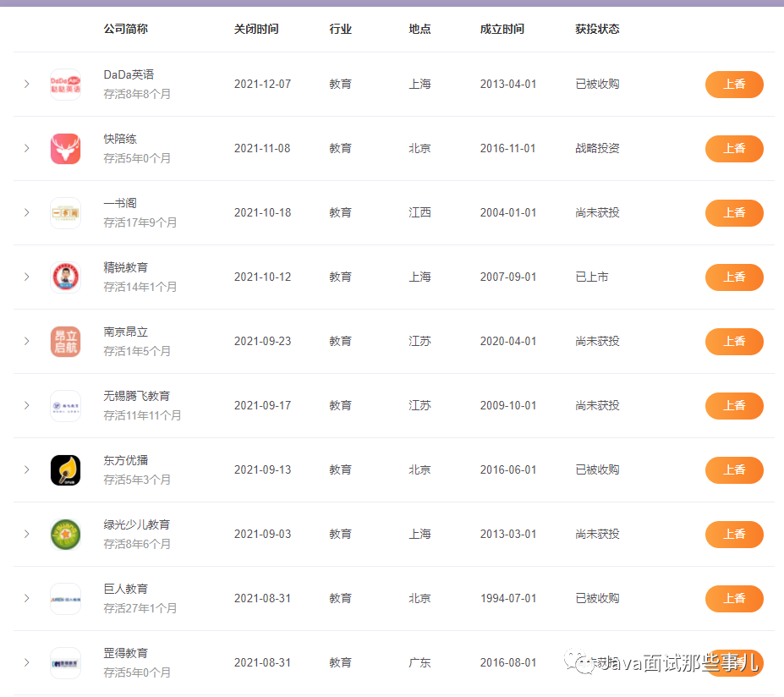Select the 昂立启航 red logo
784x697 pixels.
(x=65, y=341)
